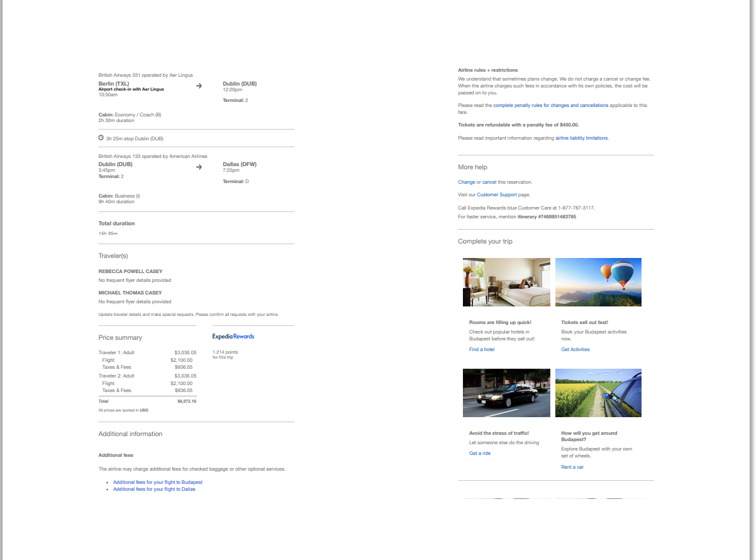This screenshot has height=560, width=756.
Task: Click Get a ride link
Action: click(x=480, y=453)
